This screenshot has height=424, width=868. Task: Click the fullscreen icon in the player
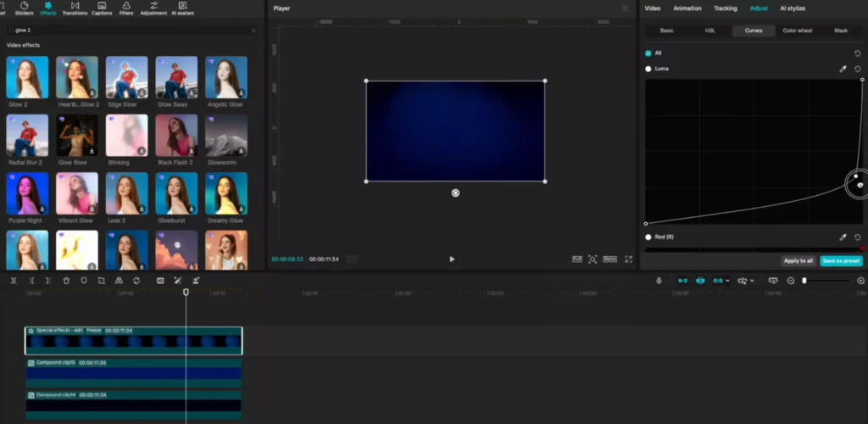coord(628,259)
